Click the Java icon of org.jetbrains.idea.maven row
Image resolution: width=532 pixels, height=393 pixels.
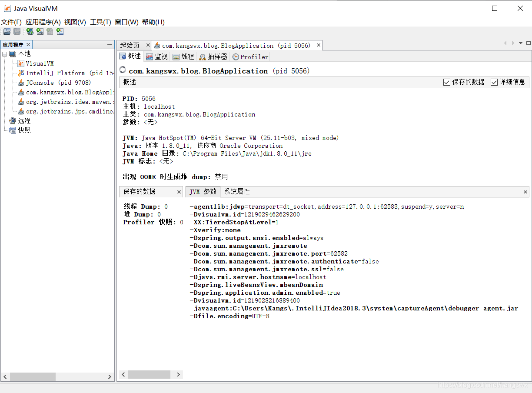pos(21,102)
